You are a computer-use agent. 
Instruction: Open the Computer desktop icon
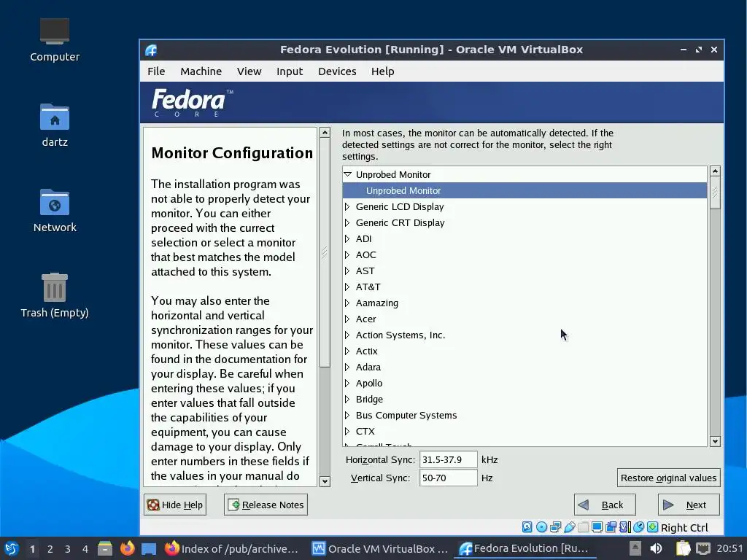54,40
